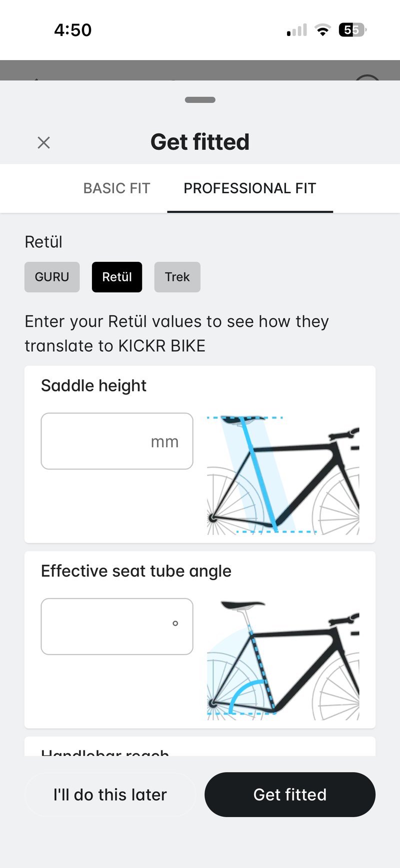The height and width of the screenshot is (868, 400).
Task: Tap the mm unit label in Saddle height
Action: (x=164, y=442)
